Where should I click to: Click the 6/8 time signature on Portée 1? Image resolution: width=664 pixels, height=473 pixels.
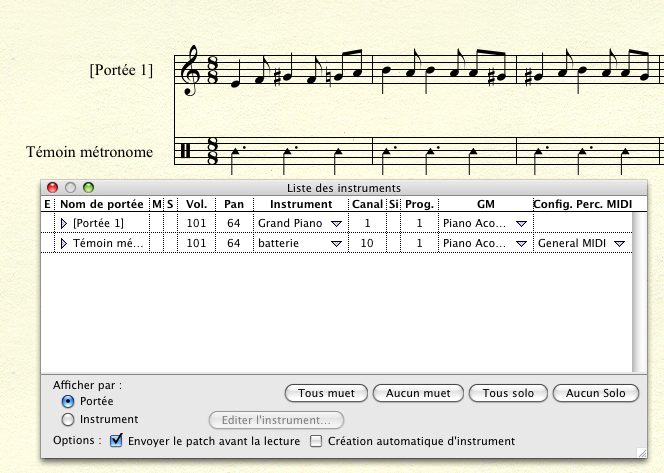coord(213,72)
